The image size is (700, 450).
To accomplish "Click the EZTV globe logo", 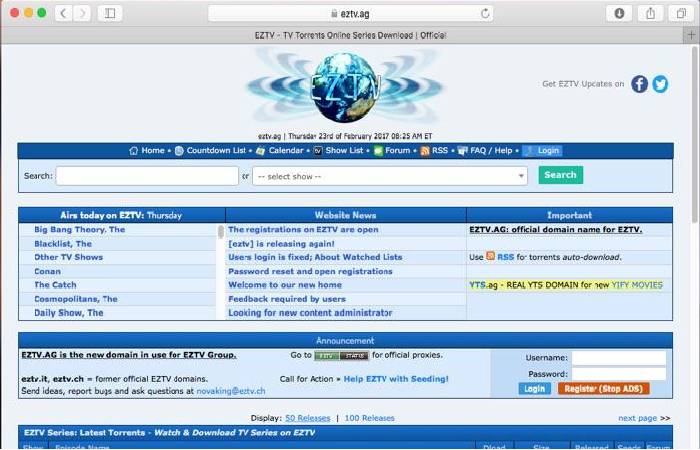I will pos(343,86).
